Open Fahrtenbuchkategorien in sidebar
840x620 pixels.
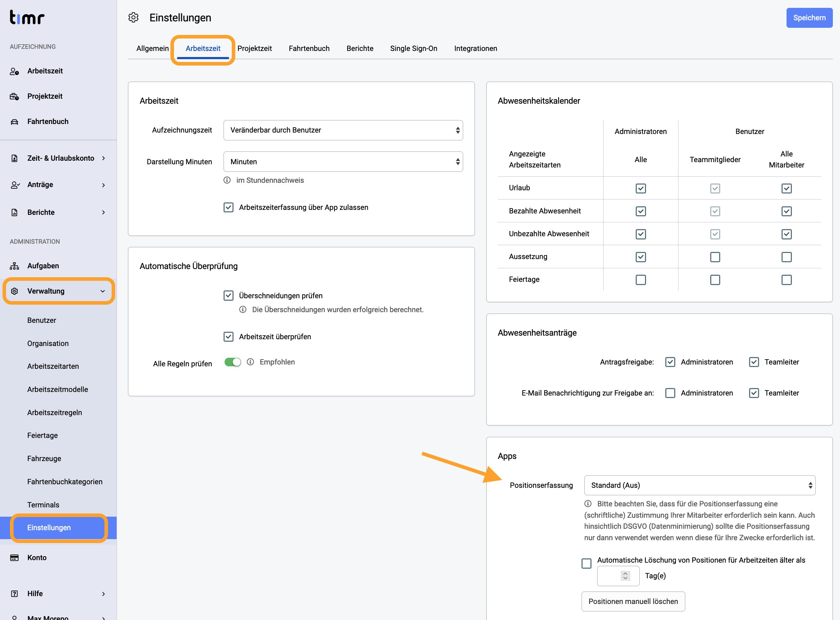click(65, 481)
